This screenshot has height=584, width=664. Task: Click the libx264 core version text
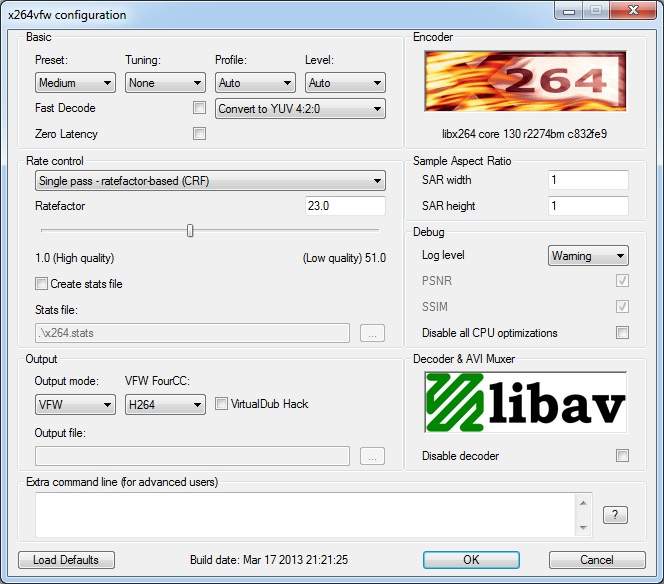(x=524, y=134)
